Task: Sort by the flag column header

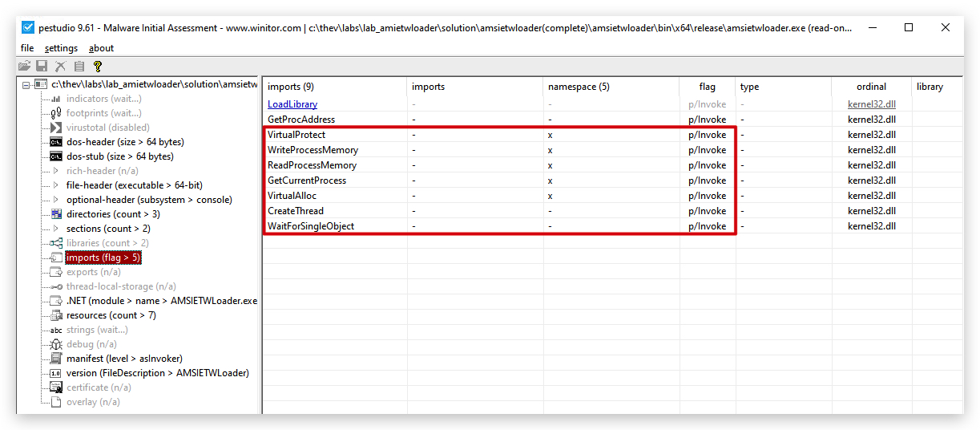Action: click(707, 87)
